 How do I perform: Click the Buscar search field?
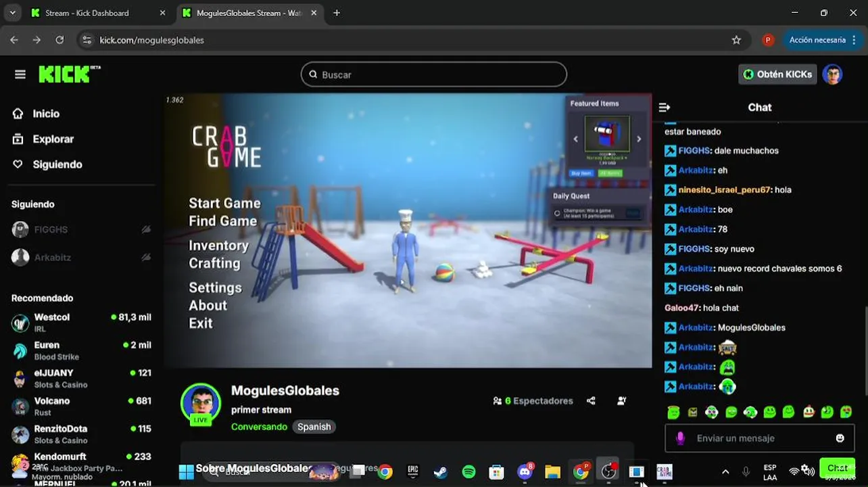point(433,74)
